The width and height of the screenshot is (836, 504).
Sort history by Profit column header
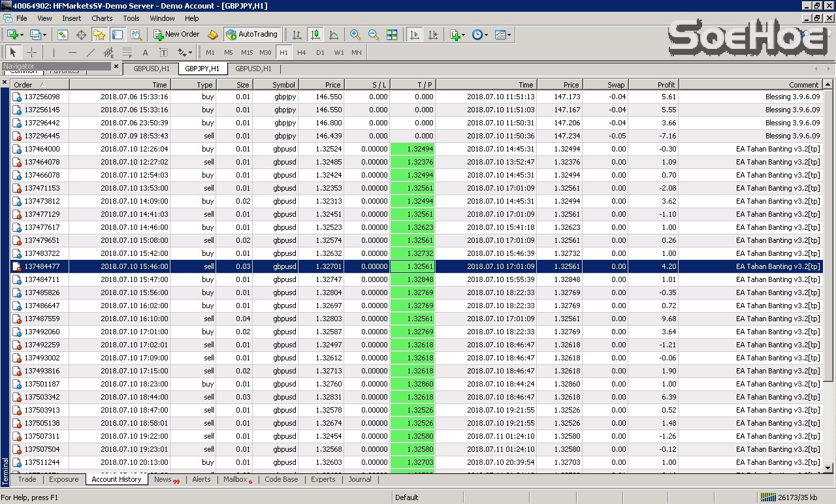[x=653, y=85]
